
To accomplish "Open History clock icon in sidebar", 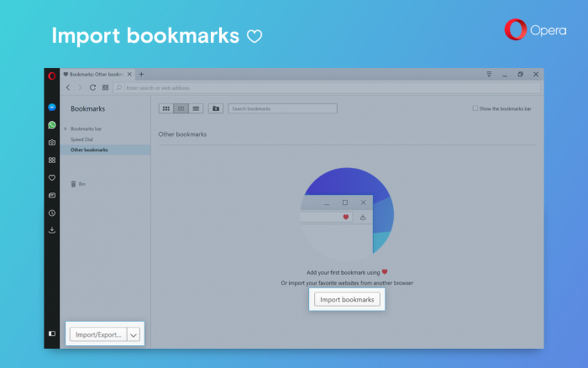I will (x=52, y=213).
